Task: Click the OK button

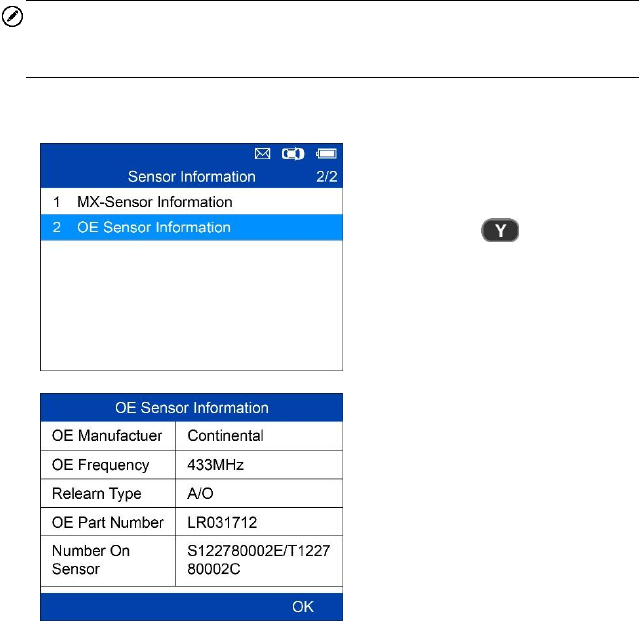Action: tap(303, 607)
